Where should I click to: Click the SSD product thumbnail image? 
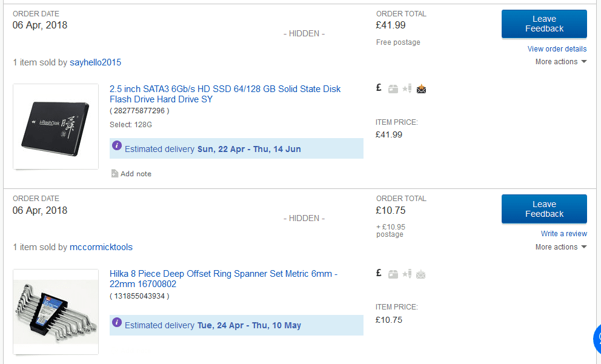pyautogui.click(x=56, y=127)
